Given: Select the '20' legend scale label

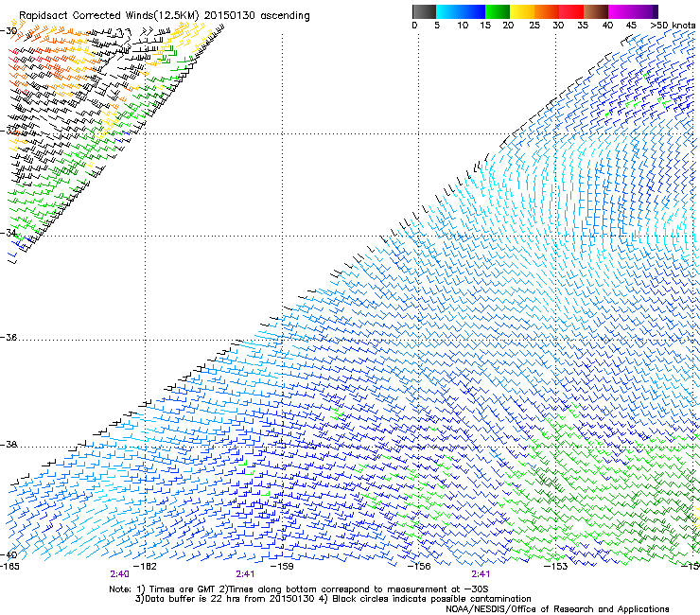Looking at the screenshot, I should pyautogui.click(x=508, y=26).
